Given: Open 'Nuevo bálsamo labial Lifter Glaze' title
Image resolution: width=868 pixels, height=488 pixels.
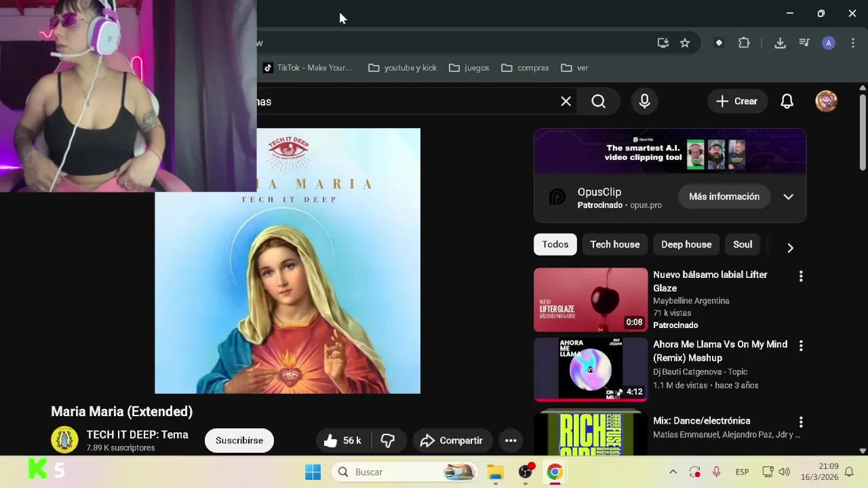Looking at the screenshot, I should pyautogui.click(x=710, y=281).
